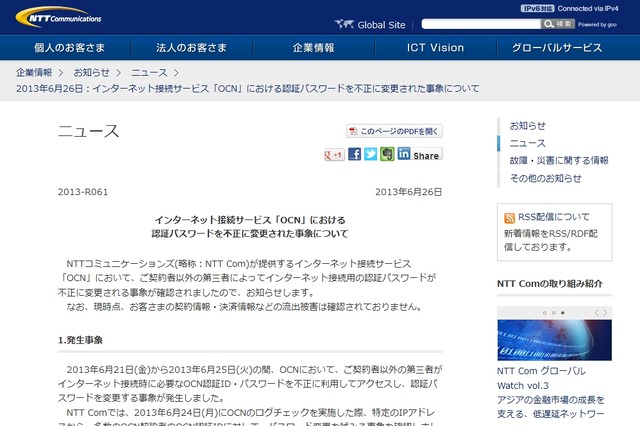Viewport: 640px width, 426px height.
Task: Open the 企業情報 menu
Action: (x=313, y=48)
